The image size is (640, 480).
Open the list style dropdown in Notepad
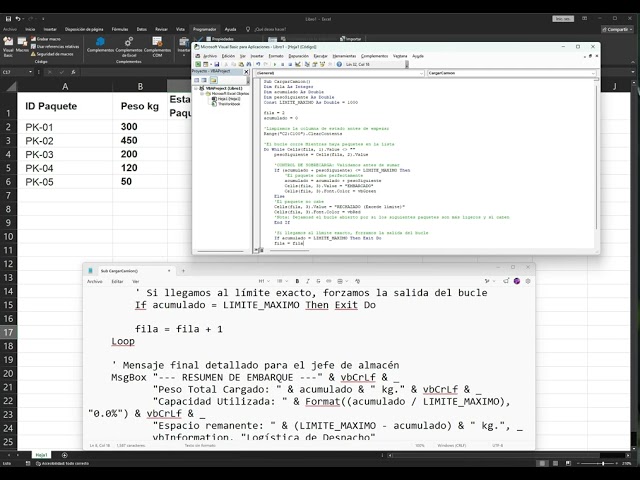[282, 281]
